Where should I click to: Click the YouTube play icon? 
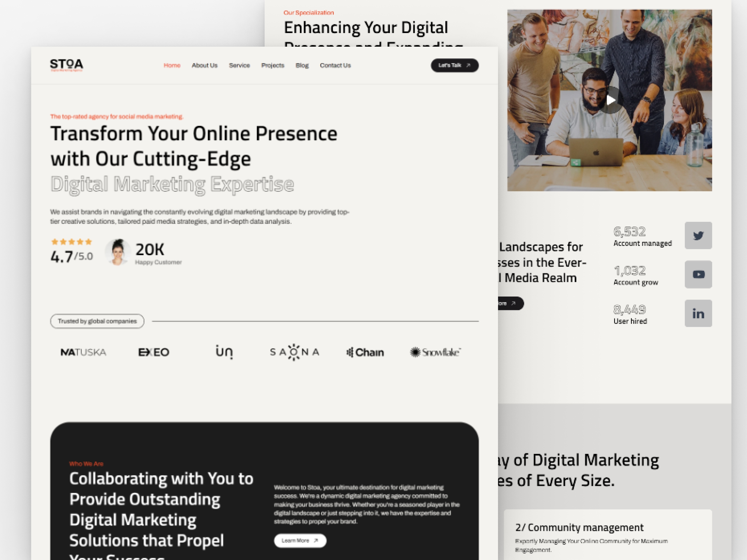(x=699, y=274)
